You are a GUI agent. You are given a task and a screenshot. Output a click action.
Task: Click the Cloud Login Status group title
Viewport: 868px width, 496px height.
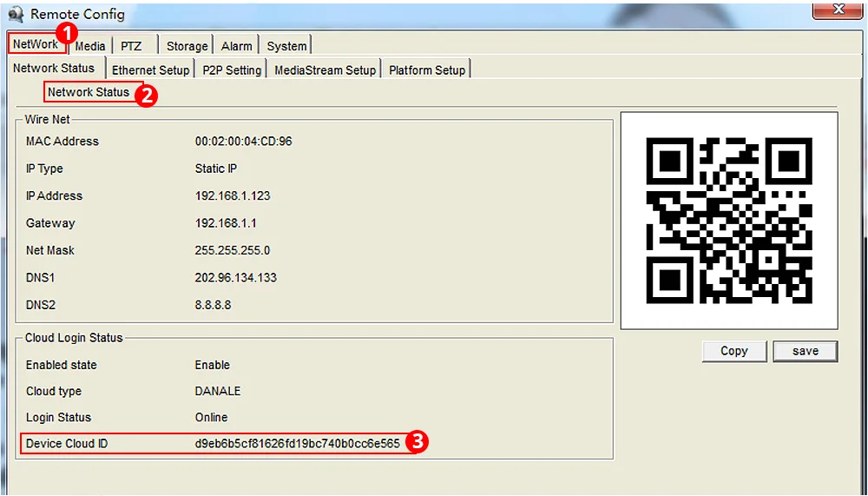point(74,338)
